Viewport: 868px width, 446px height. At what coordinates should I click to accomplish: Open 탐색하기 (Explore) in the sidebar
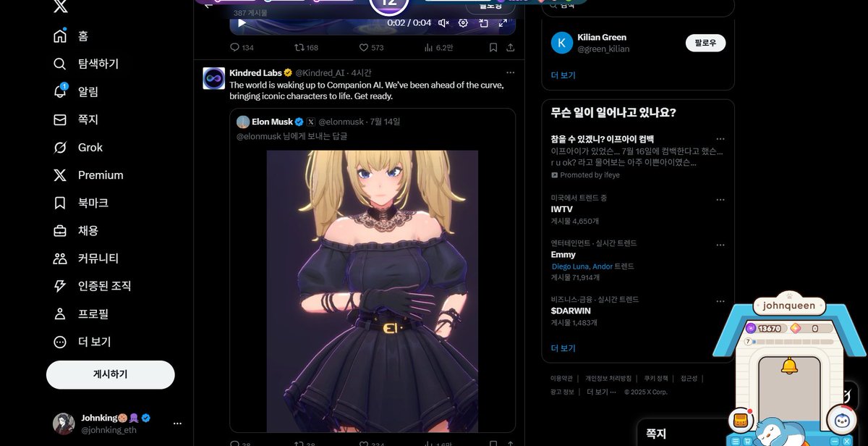[x=86, y=64]
